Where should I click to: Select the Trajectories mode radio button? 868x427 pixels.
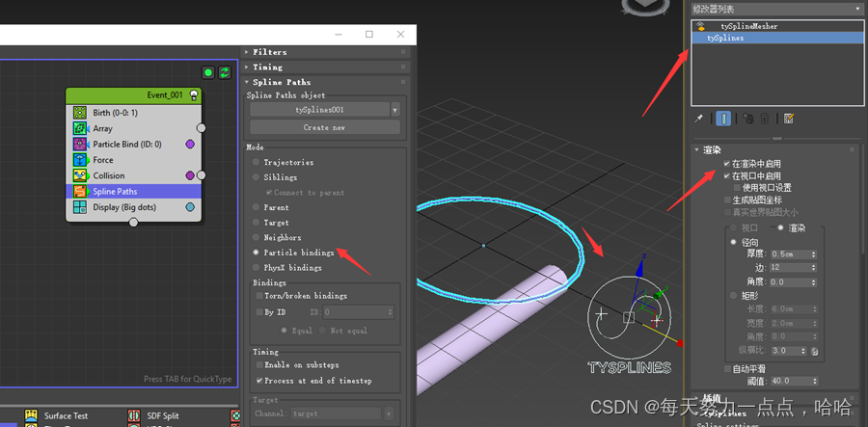pyautogui.click(x=256, y=162)
